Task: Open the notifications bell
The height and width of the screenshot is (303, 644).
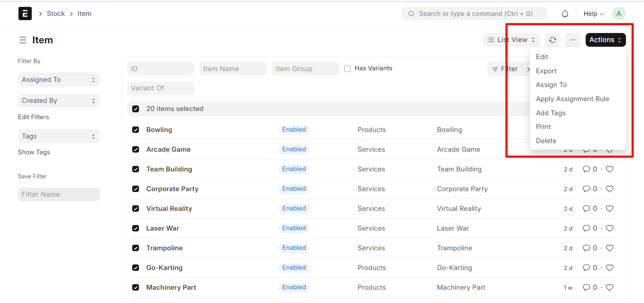Action: [565, 14]
